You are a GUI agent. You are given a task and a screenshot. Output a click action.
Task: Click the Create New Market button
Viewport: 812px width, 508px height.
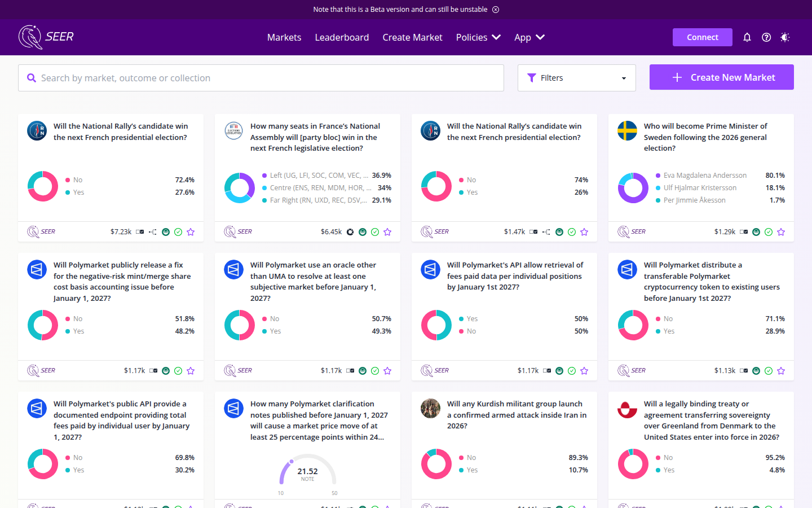(722, 77)
